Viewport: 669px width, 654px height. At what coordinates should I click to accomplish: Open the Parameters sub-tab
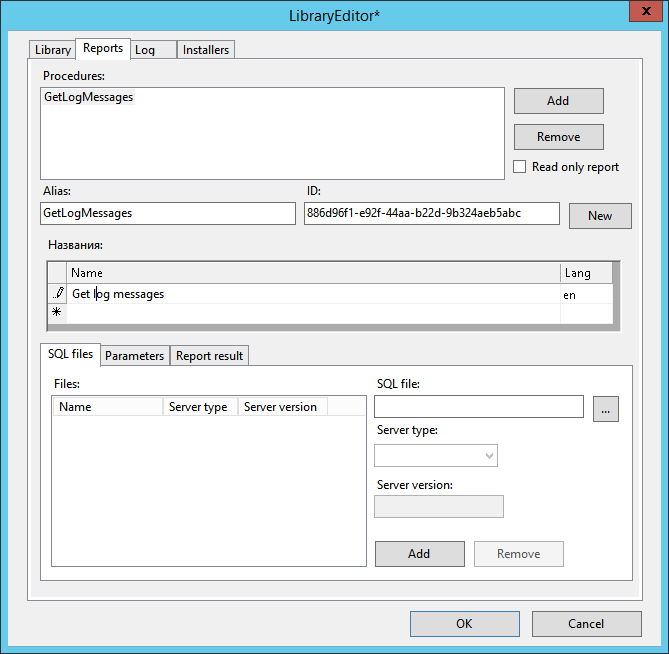pyautogui.click(x=135, y=356)
